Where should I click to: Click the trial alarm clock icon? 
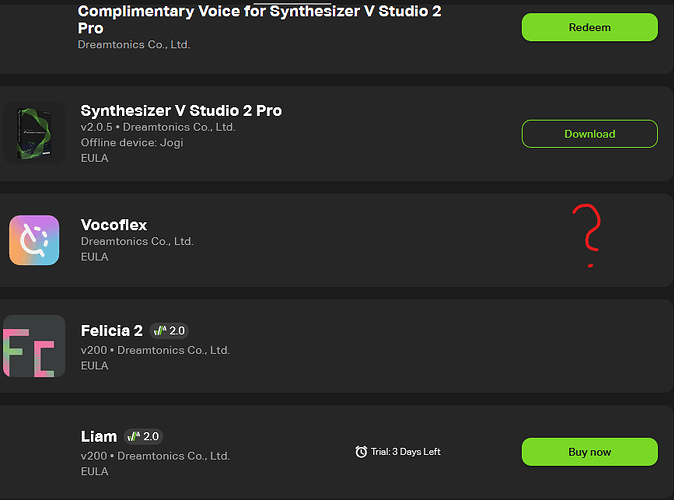point(361,451)
